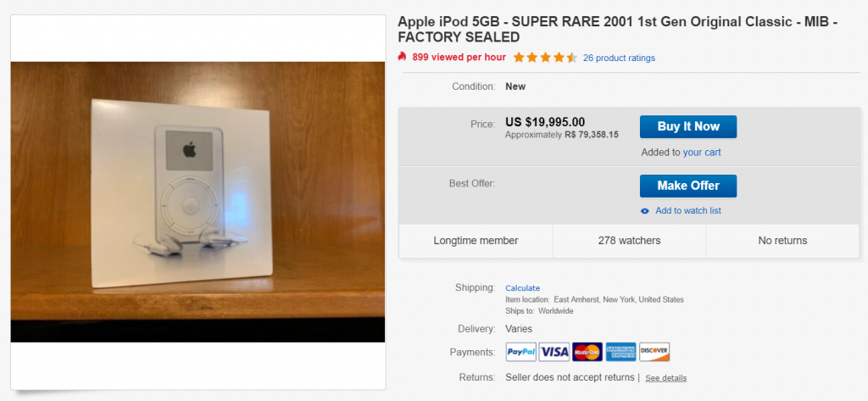The image size is (868, 401).
Task: Click the Make Offer button
Action: [x=688, y=186]
